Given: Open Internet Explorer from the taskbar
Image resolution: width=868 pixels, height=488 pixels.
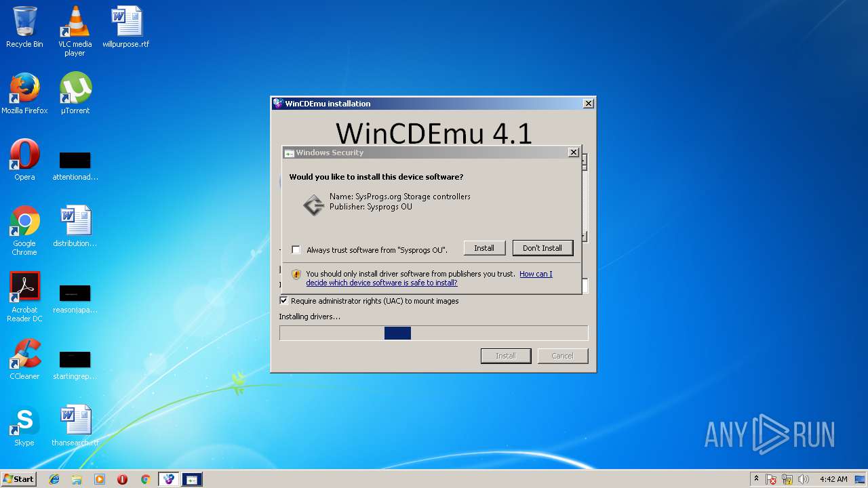Looking at the screenshot, I should pyautogui.click(x=54, y=479).
